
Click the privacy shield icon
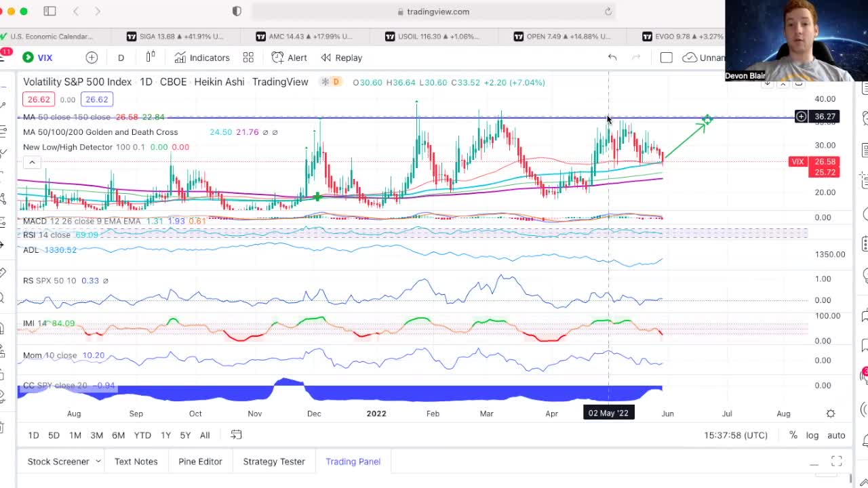237,12
